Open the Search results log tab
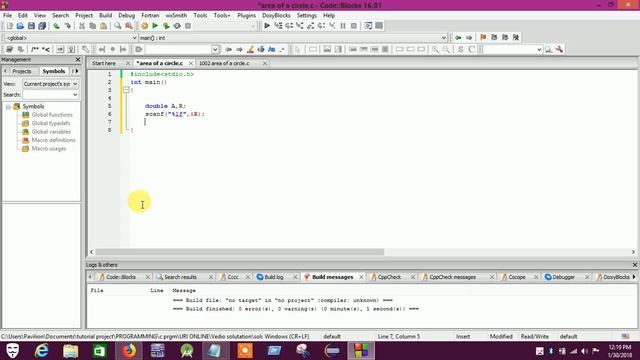Image resolution: width=640 pixels, height=360 pixels. click(x=180, y=277)
